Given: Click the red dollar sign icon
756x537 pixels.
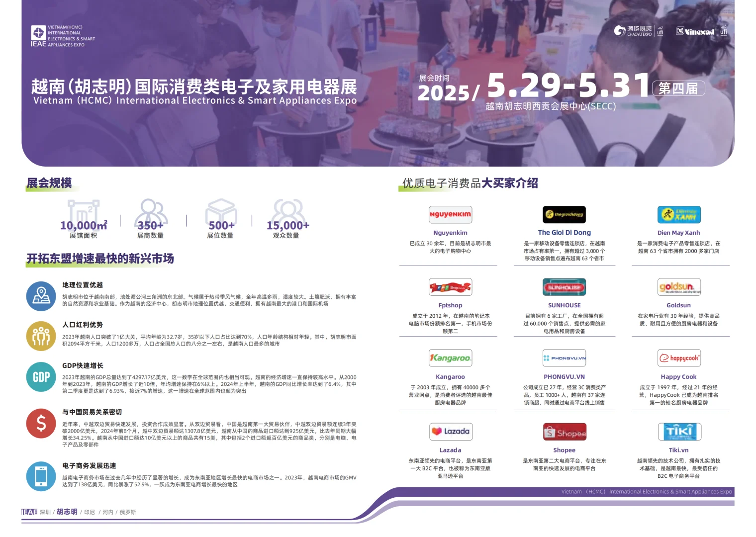Looking at the screenshot, I should click(x=41, y=423).
